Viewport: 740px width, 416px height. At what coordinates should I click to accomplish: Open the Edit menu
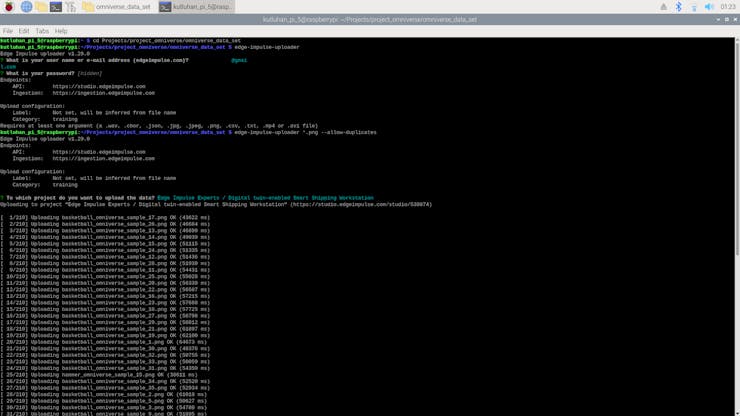[24, 31]
